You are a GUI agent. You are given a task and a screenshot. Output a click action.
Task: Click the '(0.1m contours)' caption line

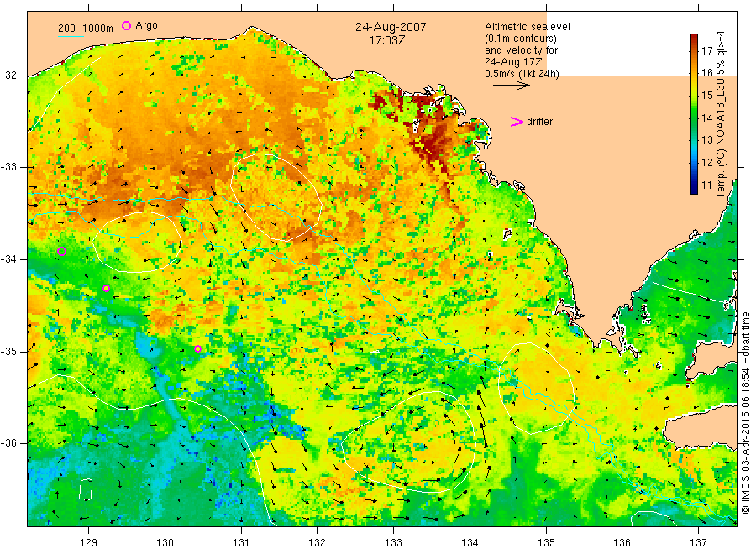[x=521, y=39]
